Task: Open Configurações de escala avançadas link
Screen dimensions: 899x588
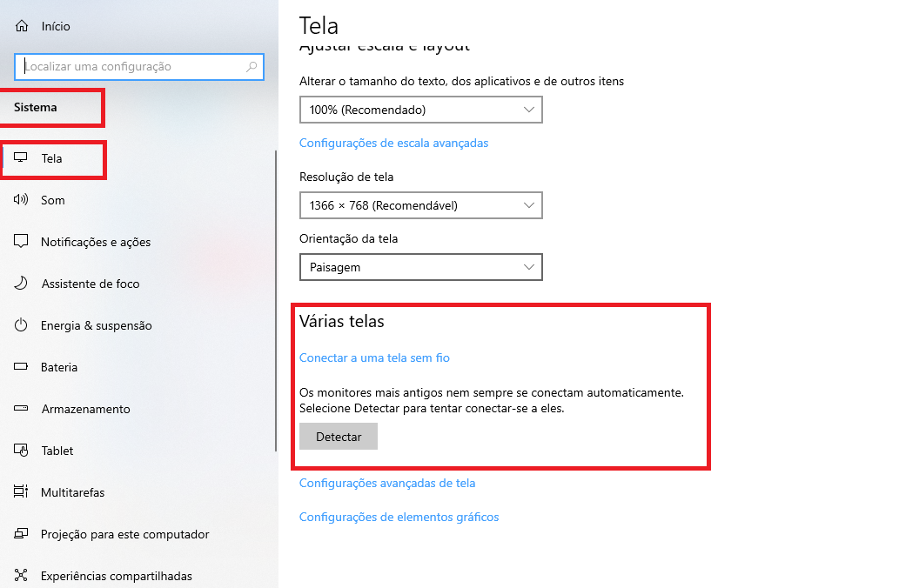Action: point(394,143)
